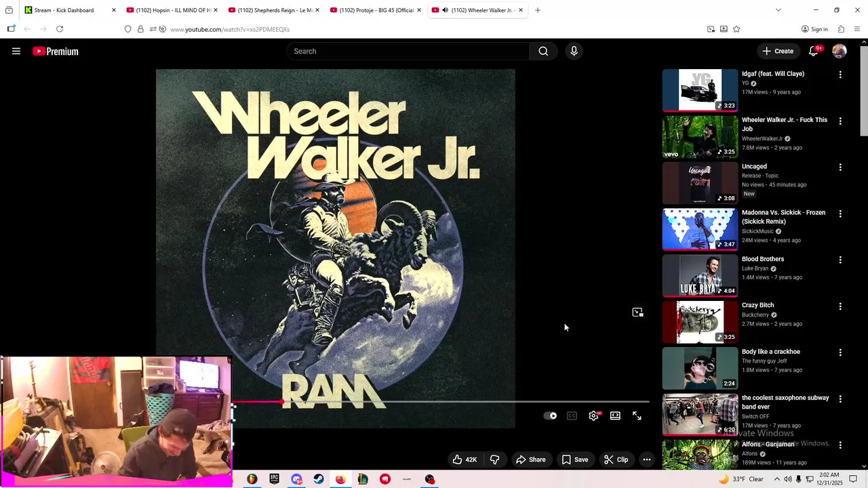This screenshot has width=868, height=488.
Task: Open Firefox icon in taskbar
Action: tap(340, 479)
